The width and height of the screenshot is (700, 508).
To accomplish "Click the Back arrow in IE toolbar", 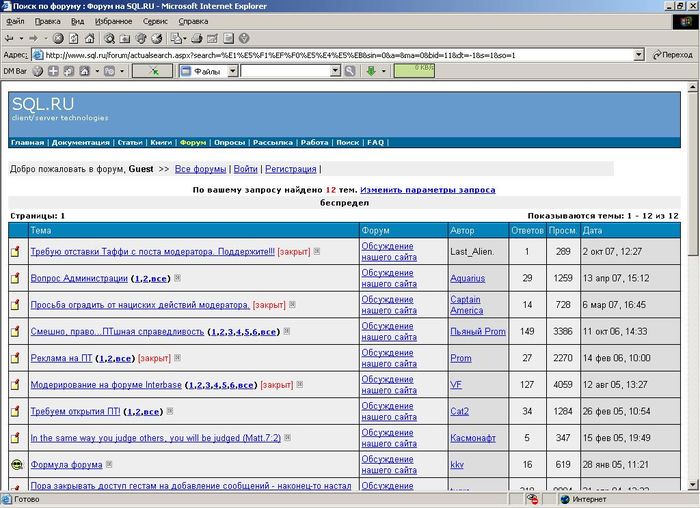I will point(9,38).
